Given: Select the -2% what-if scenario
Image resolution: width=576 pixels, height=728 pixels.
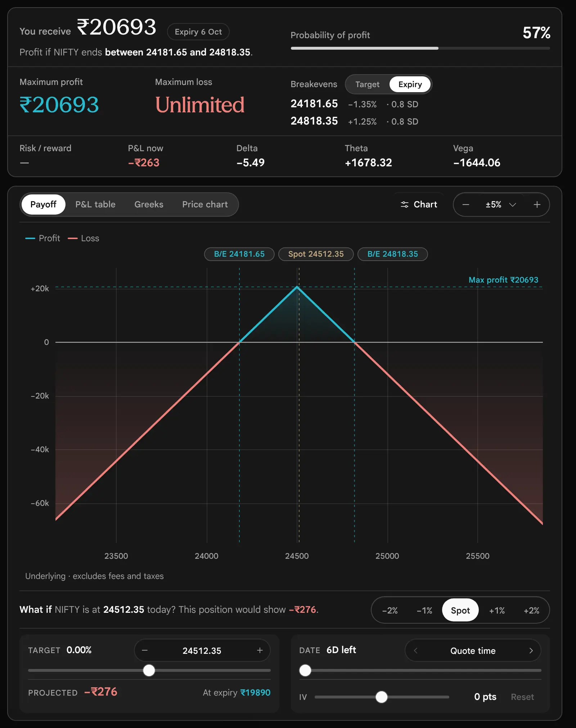Looking at the screenshot, I should pyautogui.click(x=390, y=610).
